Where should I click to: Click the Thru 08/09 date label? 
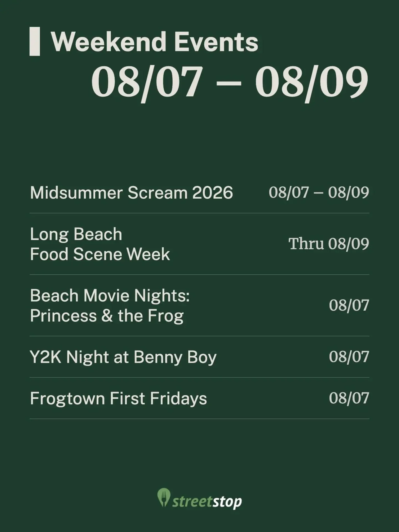coord(329,244)
